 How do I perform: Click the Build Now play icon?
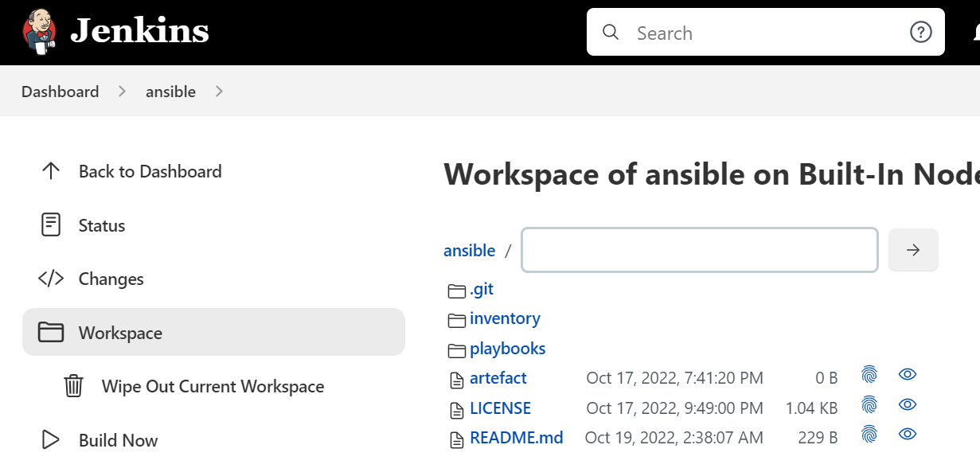tap(50, 440)
